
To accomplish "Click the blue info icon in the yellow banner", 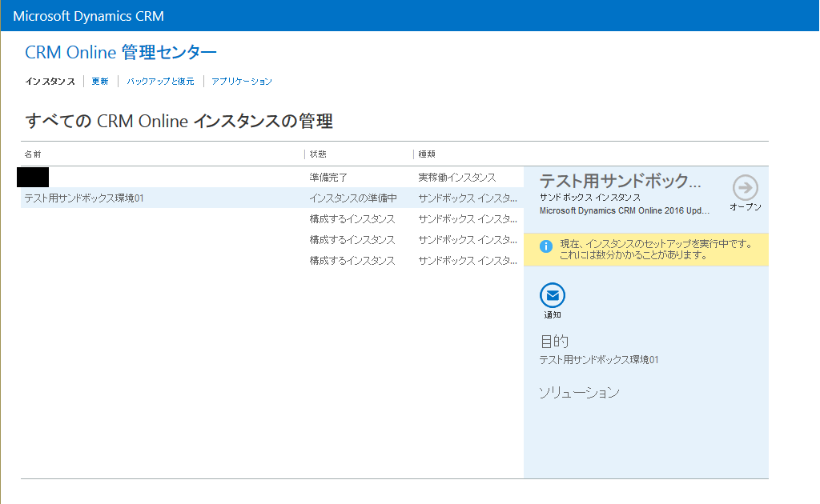I will pyautogui.click(x=546, y=246).
